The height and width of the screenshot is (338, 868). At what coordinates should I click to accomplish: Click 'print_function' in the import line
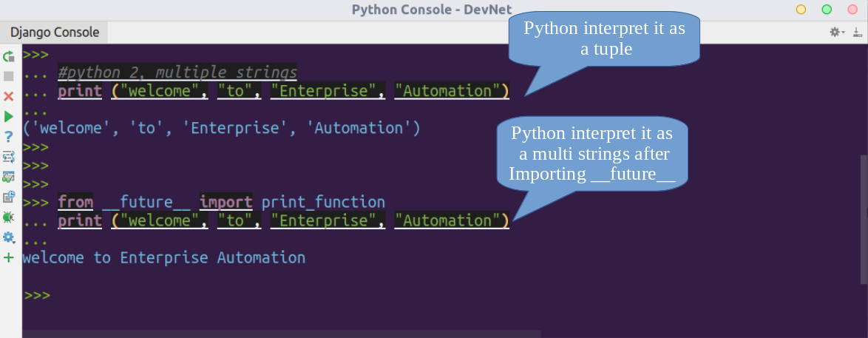pyautogui.click(x=323, y=202)
